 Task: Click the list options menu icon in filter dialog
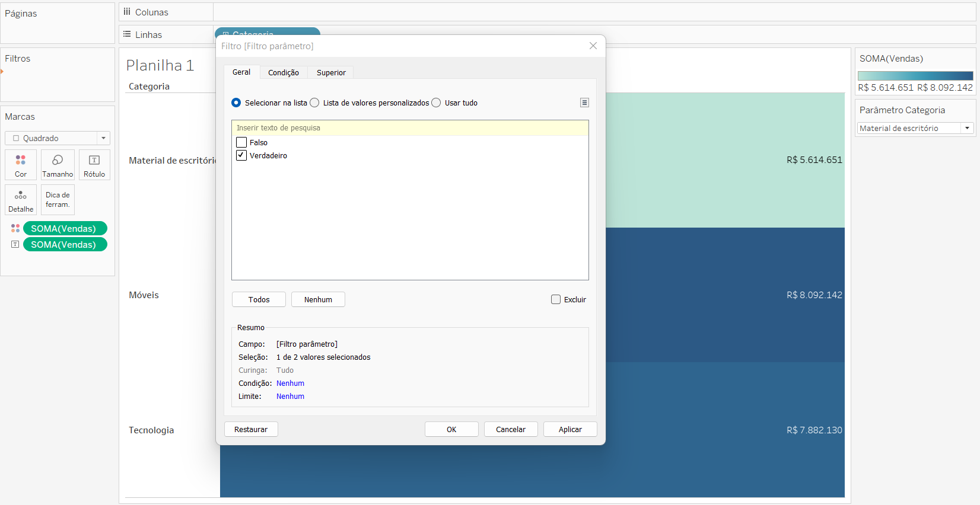click(584, 103)
